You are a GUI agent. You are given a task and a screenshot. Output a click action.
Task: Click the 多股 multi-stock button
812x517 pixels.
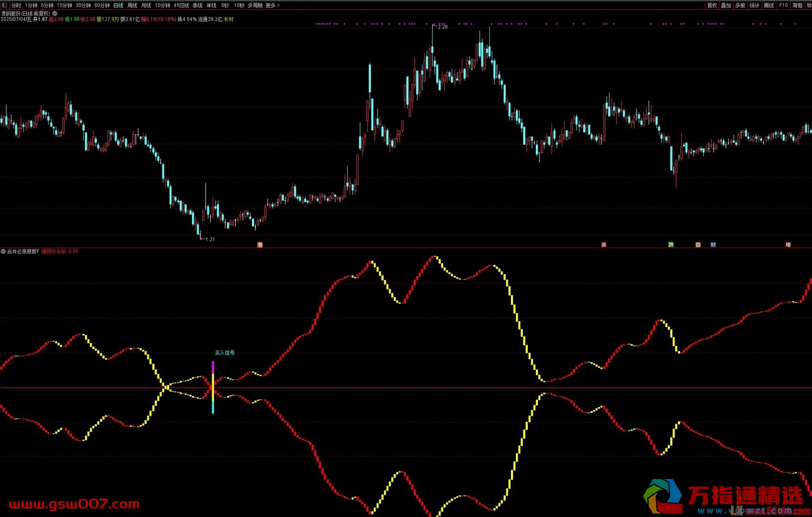point(740,5)
